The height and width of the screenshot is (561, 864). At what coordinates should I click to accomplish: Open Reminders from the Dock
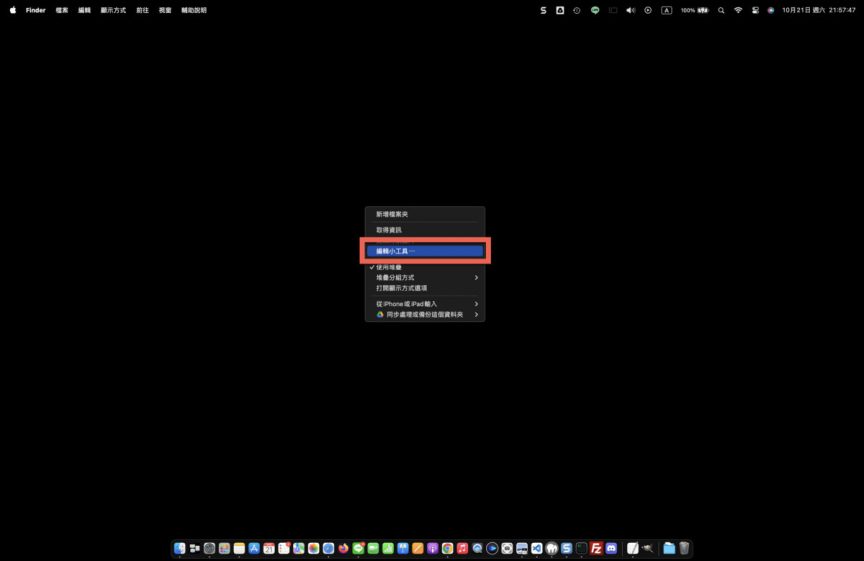pos(284,548)
